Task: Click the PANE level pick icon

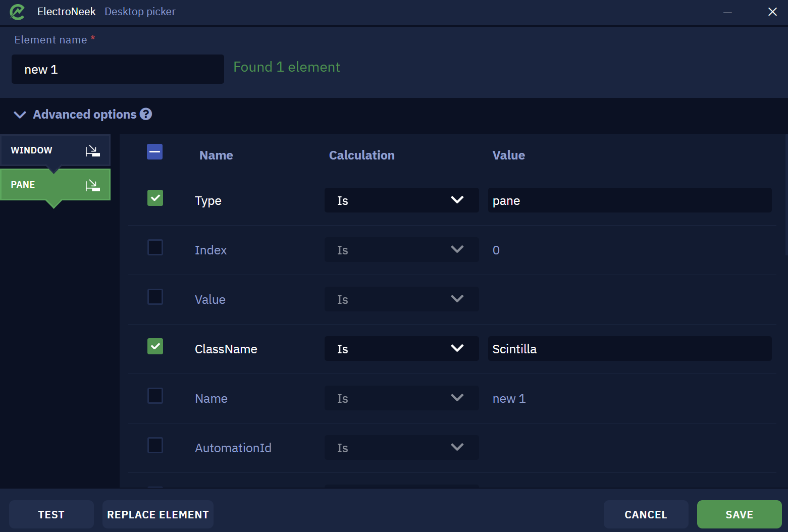Action: click(x=92, y=185)
